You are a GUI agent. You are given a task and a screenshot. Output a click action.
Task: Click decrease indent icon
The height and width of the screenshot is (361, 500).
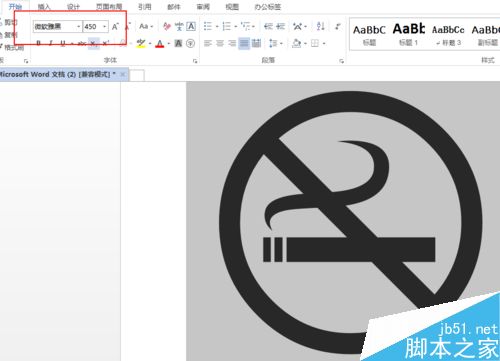[x=268, y=26]
